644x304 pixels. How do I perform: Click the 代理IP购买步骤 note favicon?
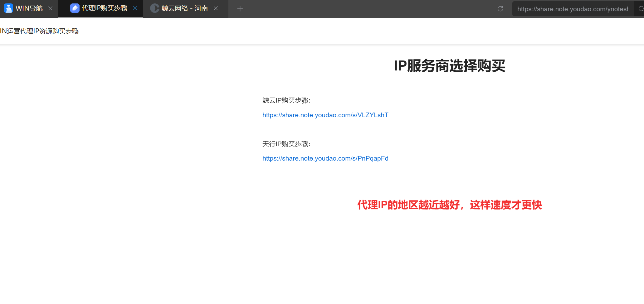click(75, 8)
